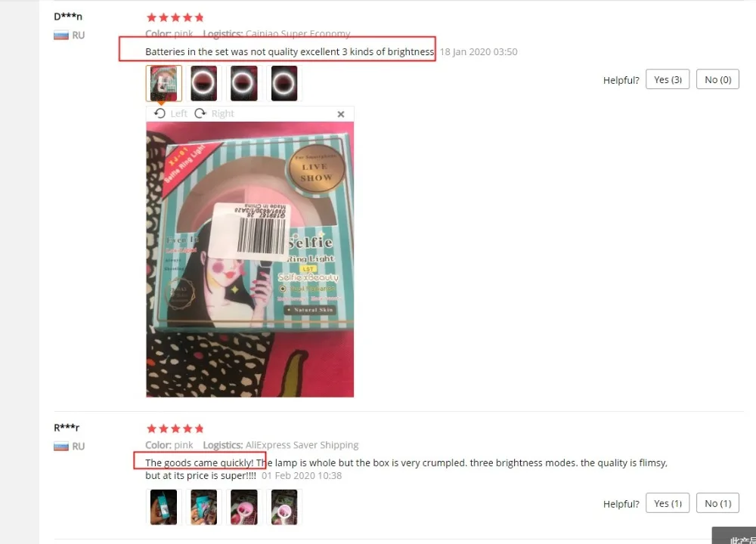
Task: Click No (1) on R***r's review
Action: click(718, 503)
